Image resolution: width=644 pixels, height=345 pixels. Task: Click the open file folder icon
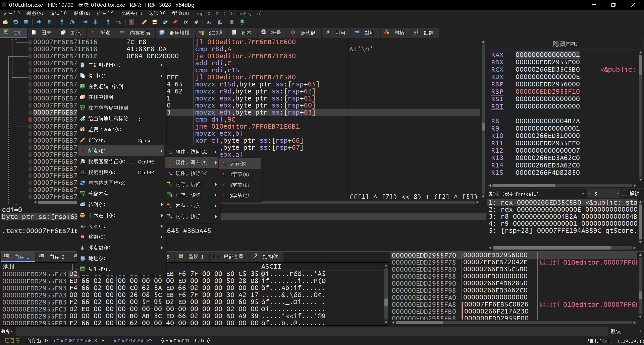[x=5, y=22]
